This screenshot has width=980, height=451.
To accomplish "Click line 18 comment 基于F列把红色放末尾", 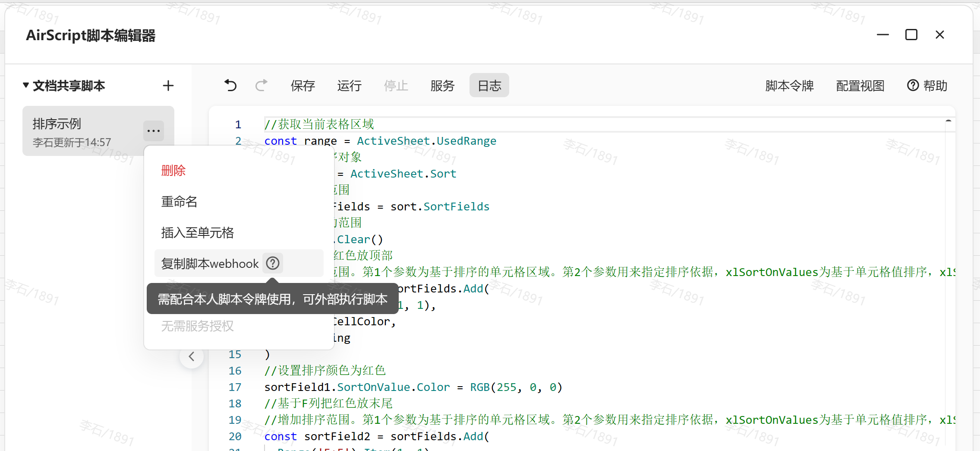I will 328,403.
